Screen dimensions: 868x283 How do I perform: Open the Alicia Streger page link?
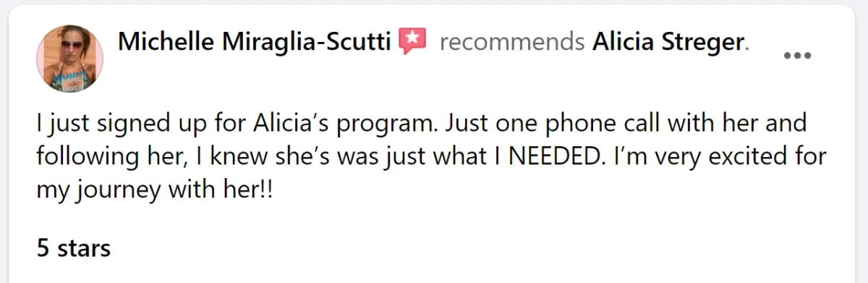tap(668, 43)
